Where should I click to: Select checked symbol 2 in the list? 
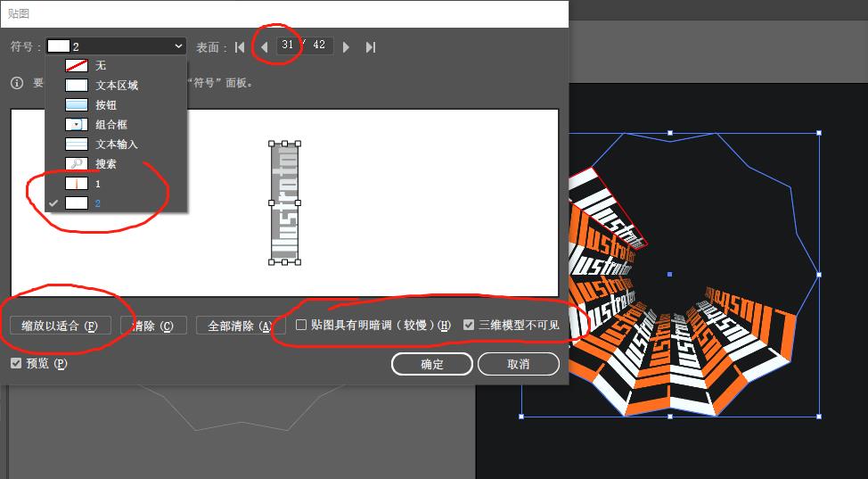[116, 203]
